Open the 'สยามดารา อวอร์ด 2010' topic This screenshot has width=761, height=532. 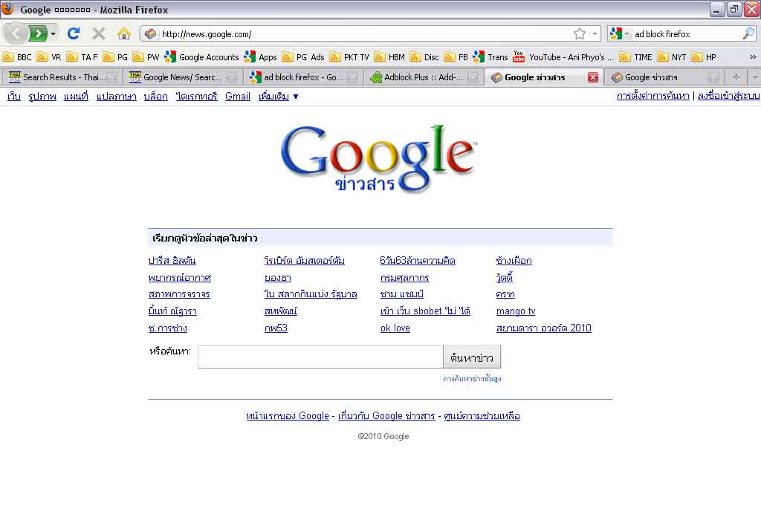[x=543, y=328]
